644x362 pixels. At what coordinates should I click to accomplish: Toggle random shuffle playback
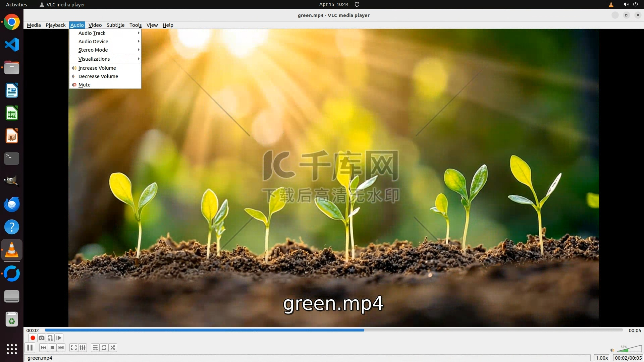point(113,348)
